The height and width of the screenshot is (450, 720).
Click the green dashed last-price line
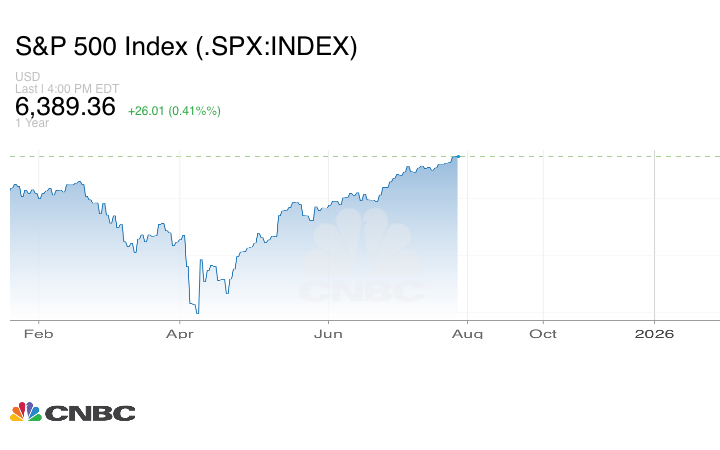(x=580, y=156)
